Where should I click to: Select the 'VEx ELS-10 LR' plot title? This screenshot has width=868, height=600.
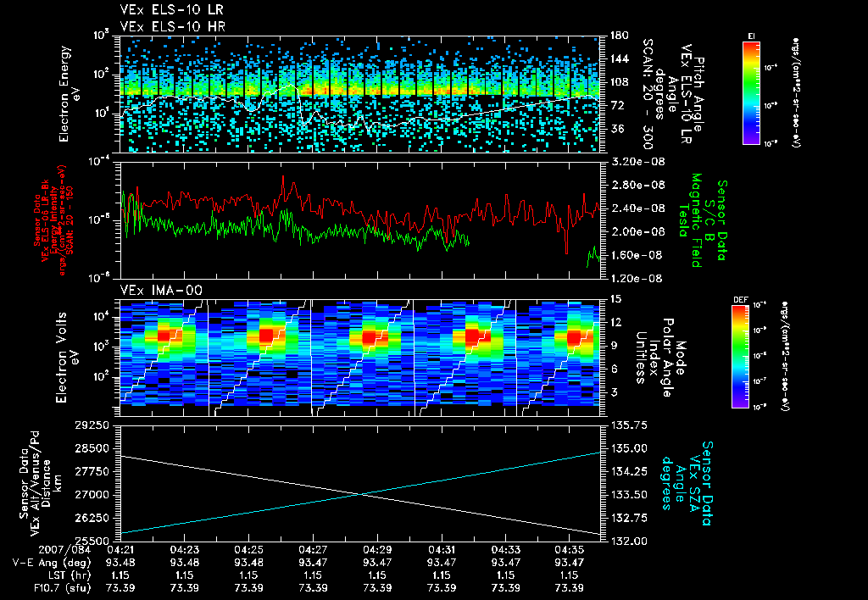point(171,10)
